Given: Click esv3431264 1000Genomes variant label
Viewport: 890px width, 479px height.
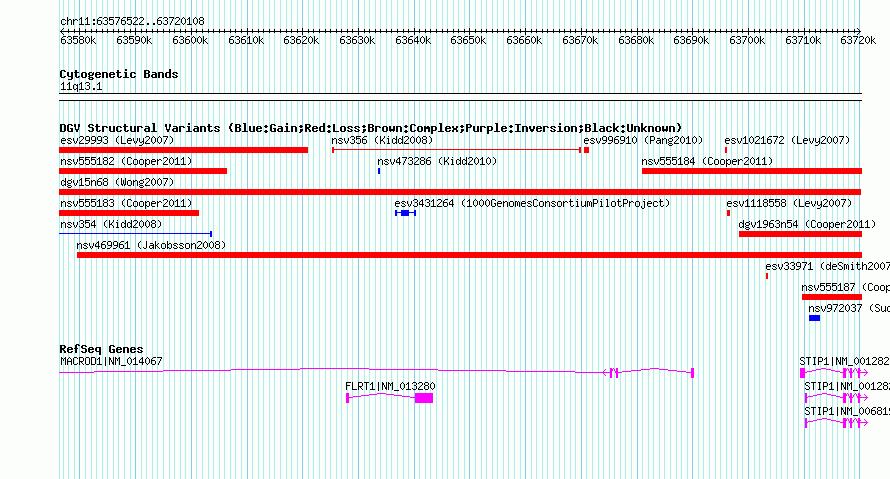Looking at the screenshot, I should pyautogui.click(x=532, y=203).
